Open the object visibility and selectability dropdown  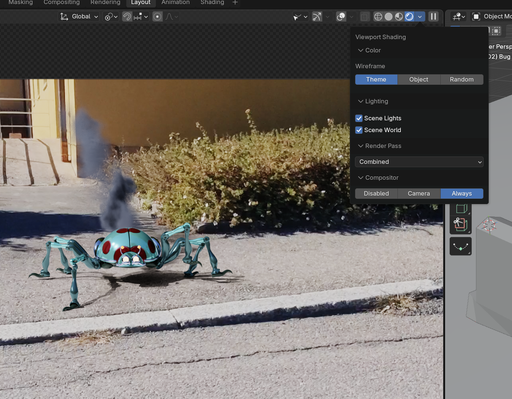[300, 17]
